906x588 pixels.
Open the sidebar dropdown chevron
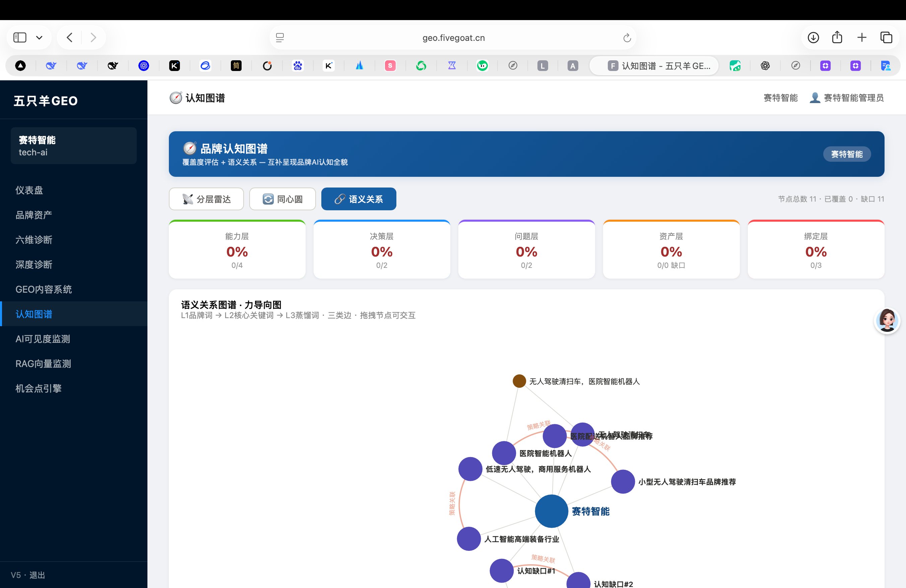[x=39, y=38]
